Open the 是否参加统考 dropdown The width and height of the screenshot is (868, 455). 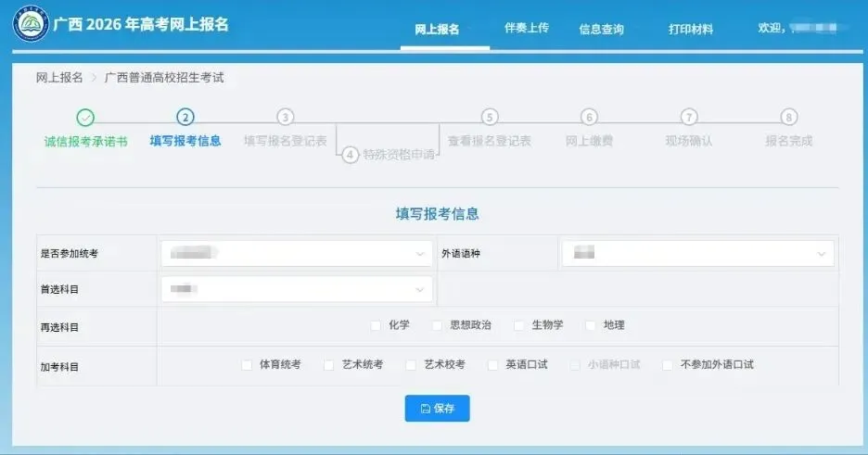tap(297, 253)
